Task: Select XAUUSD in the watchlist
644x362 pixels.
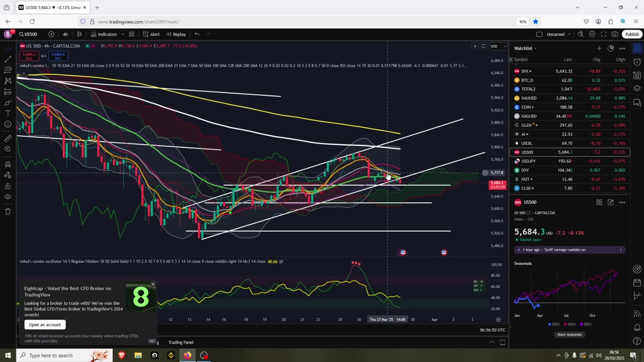Action: point(570,98)
